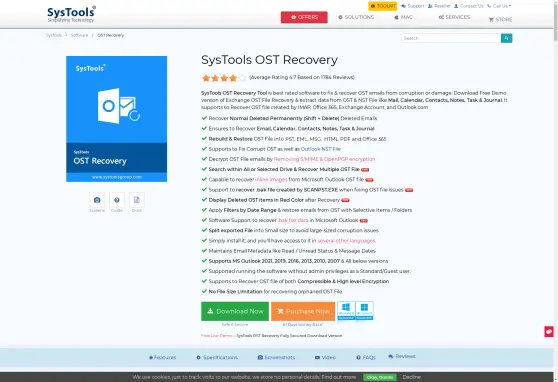Click the orange Purchase Now button
The height and width of the screenshot is (382, 558).
303,311
